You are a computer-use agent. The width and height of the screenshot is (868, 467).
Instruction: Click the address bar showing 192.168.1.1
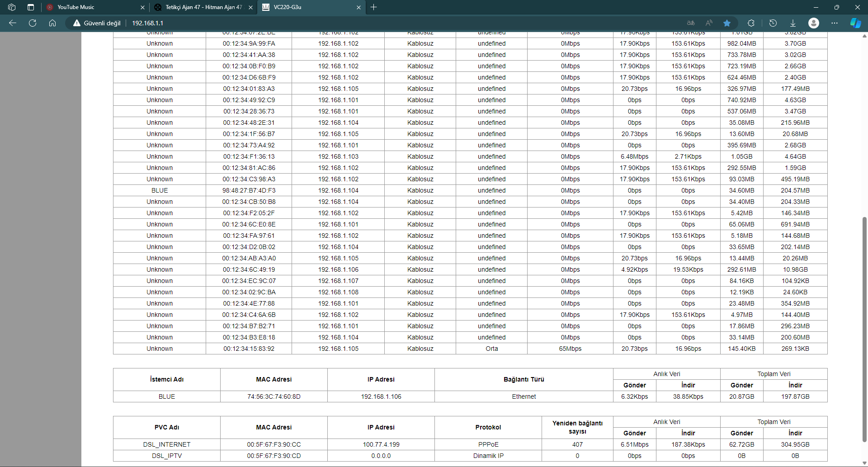147,23
